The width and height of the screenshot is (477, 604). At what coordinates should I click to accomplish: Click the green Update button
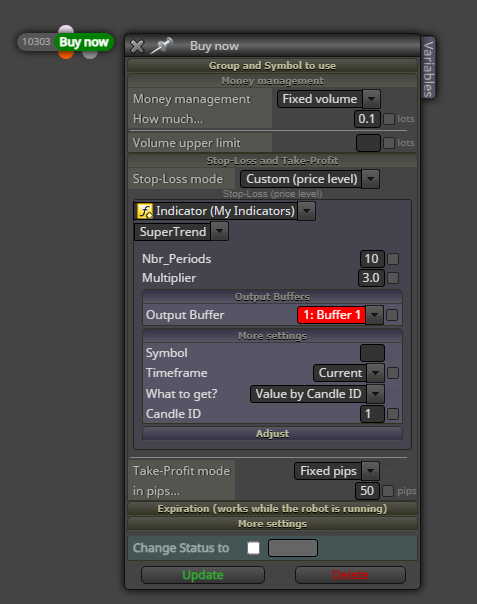[x=203, y=575]
